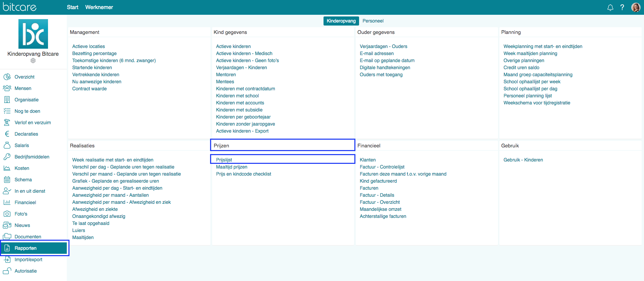Click the Declaraties euro icon

point(7,134)
